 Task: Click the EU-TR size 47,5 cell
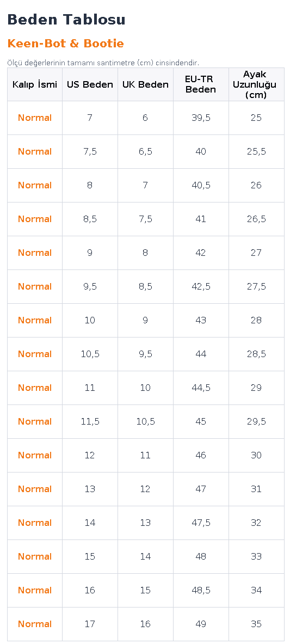(201, 523)
